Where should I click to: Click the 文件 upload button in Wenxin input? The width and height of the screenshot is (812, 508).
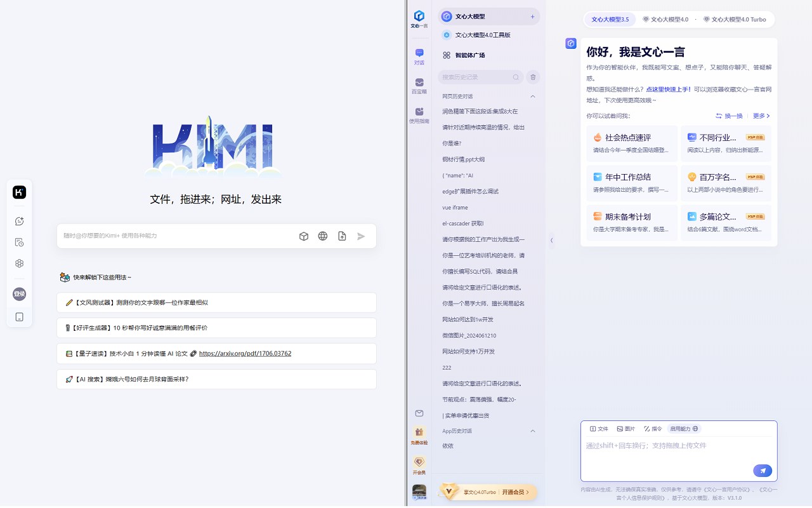tap(599, 429)
